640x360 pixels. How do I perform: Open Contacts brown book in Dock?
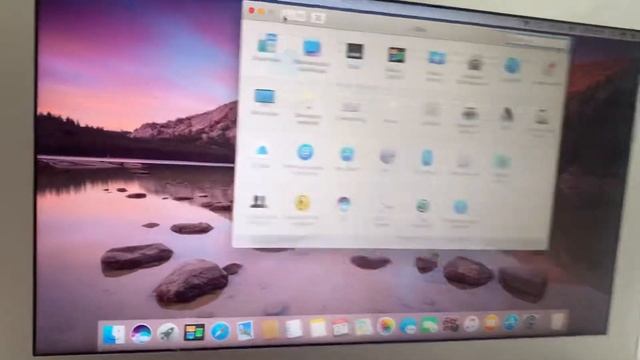pyautogui.click(x=270, y=329)
